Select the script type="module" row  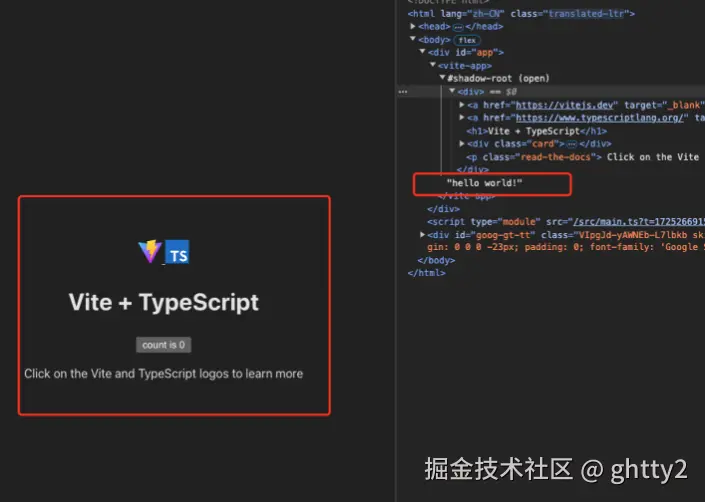click(x=566, y=222)
